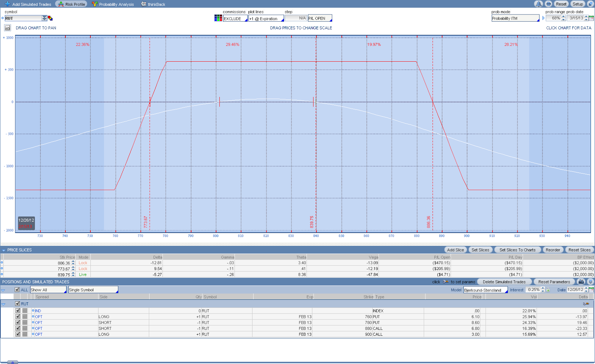Click the camera icon in the positions header
This screenshot has width=595, height=364.
(581, 282)
